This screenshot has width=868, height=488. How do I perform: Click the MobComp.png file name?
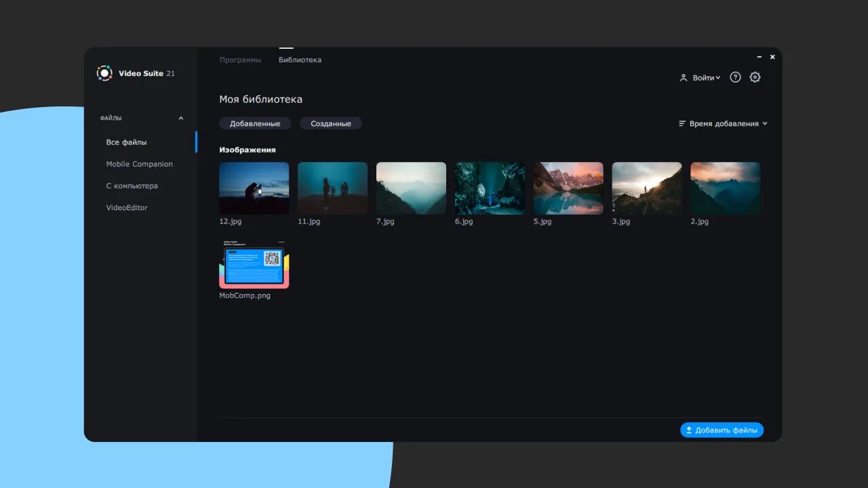(x=245, y=296)
